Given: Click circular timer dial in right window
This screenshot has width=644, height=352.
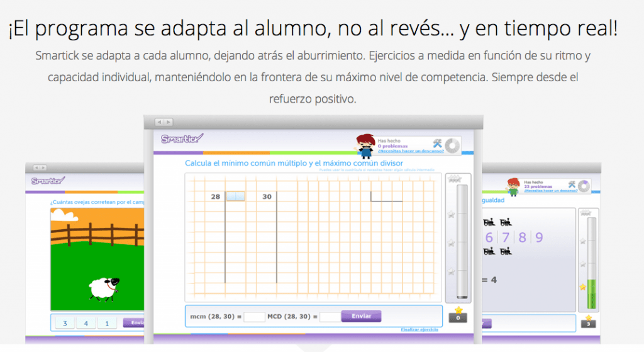Looking at the screenshot, I should 584,186.
